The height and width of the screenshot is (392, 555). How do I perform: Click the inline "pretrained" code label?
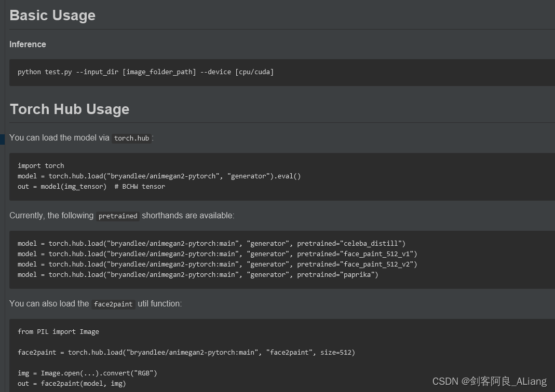pyautogui.click(x=118, y=216)
